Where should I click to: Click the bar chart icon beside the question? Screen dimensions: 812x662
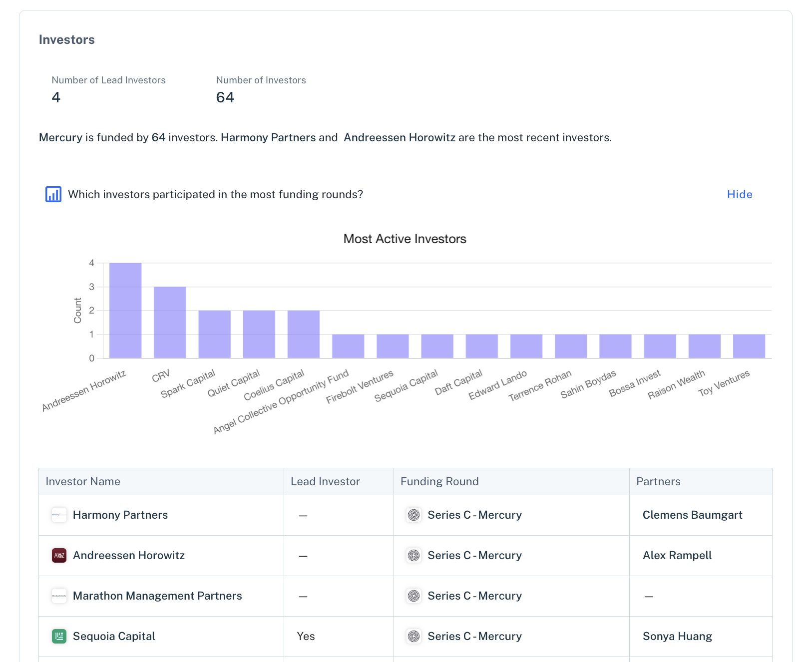(x=53, y=194)
